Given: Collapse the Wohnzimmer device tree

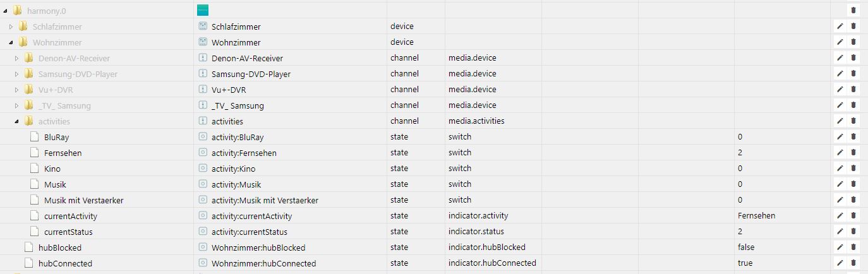Looking at the screenshot, I should tap(11, 42).
